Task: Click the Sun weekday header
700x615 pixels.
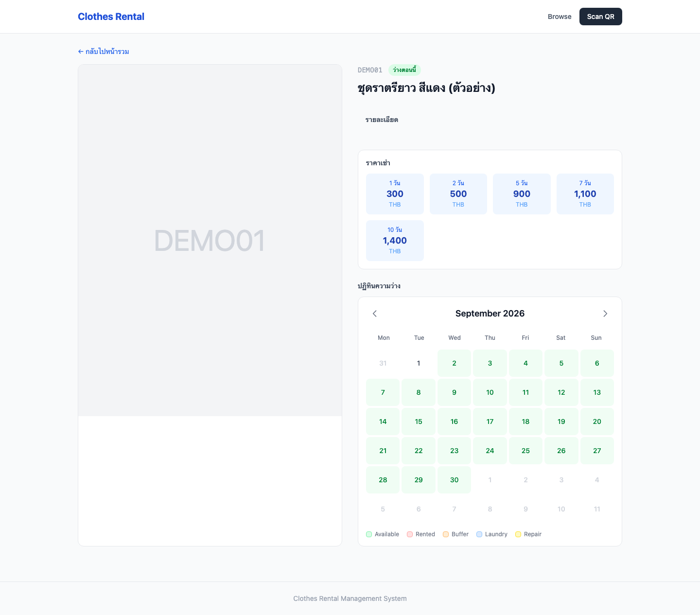Action: pyautogui.click(x=596, y=338)
